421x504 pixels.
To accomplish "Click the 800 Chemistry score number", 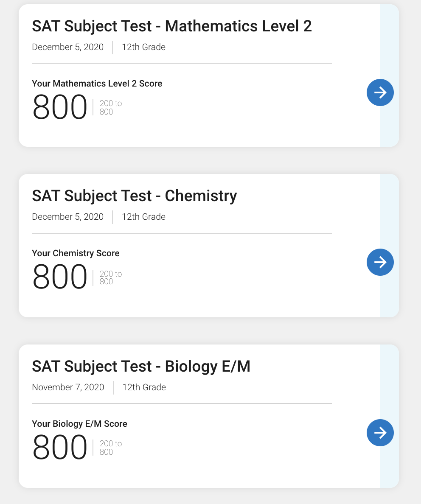I will click(60, 277).
